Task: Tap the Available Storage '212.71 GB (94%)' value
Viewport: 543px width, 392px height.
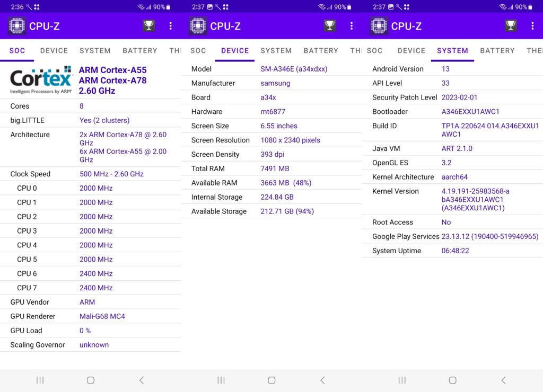Action: [287, 211]
